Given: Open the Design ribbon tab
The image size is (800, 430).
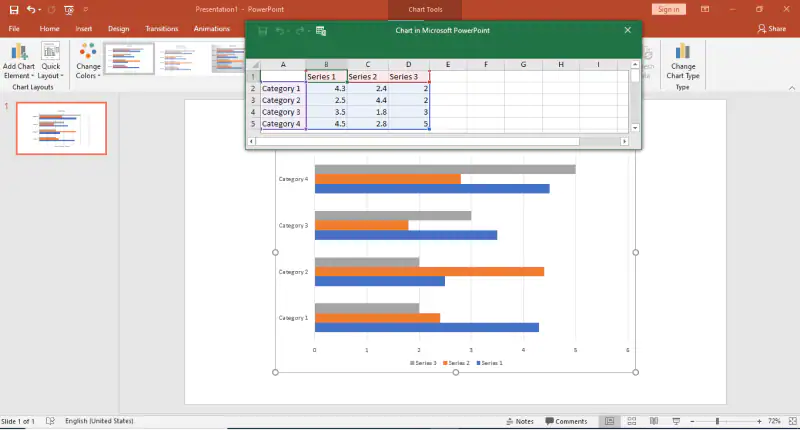Looking at the screenshot, I should 118,29.
